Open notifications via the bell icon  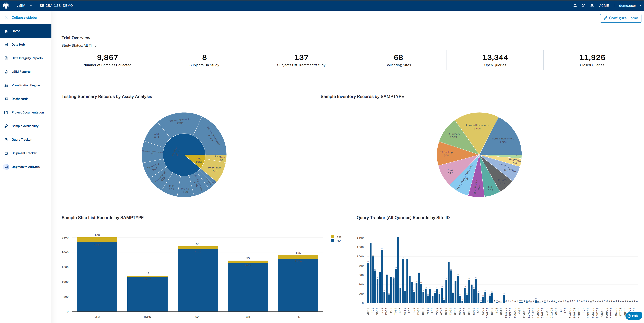pyautogui.click(x=575, y=5)
